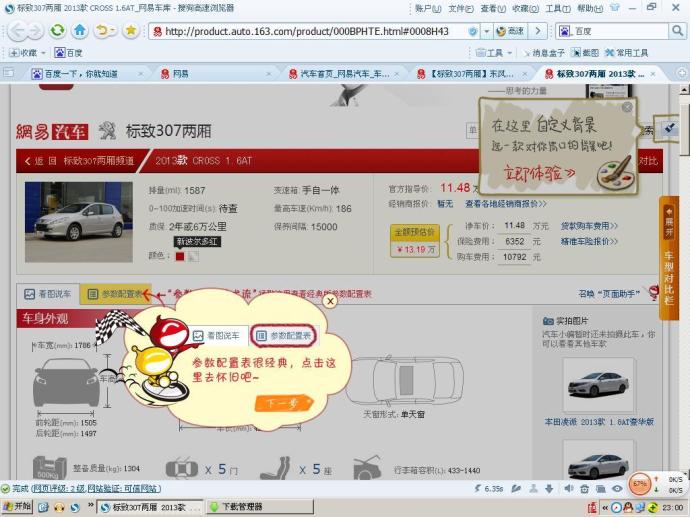Close the cartoon guide bubble
This screenshot has height=517, width=690.
tap(330, 301)
